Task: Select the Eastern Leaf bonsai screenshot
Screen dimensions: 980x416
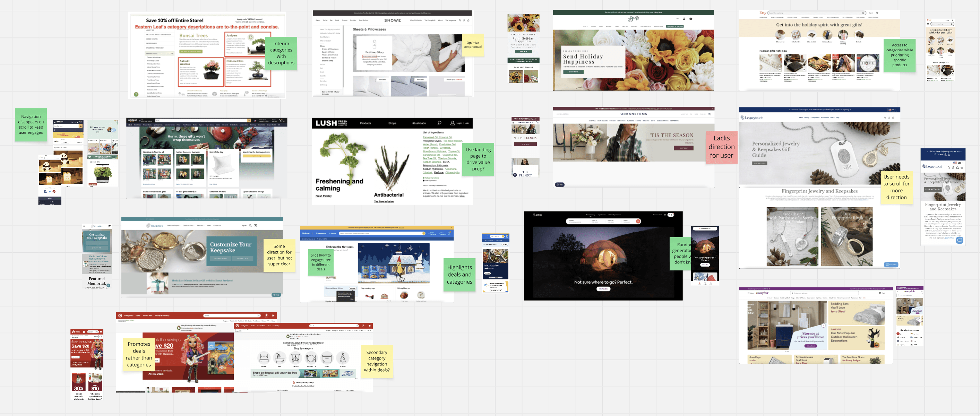Action: tap(207, 55)
